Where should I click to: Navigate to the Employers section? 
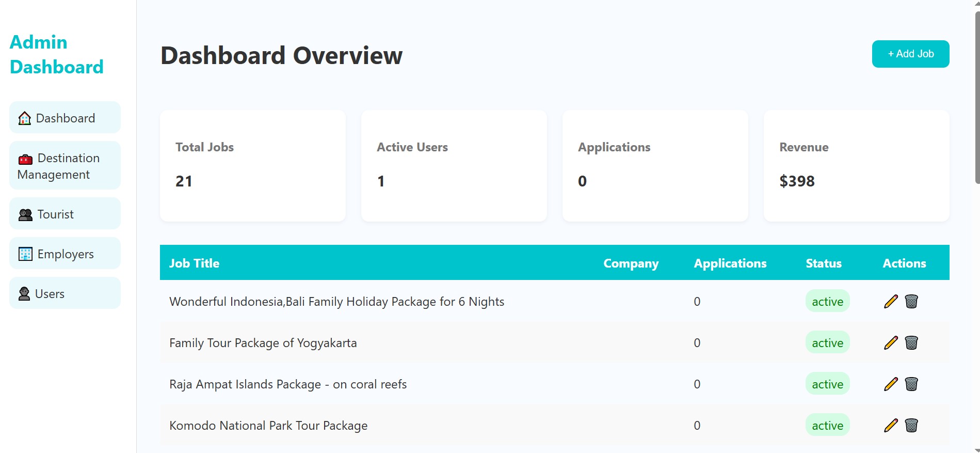click(65, 254)
